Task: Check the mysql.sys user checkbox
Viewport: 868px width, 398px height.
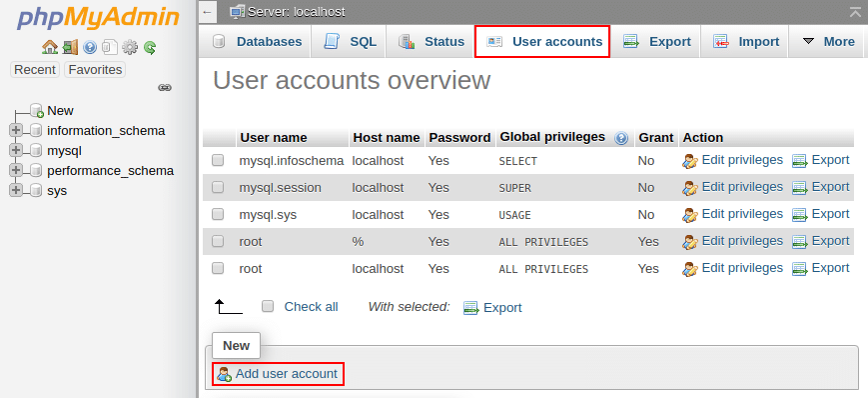Action: tap(218, 214)
